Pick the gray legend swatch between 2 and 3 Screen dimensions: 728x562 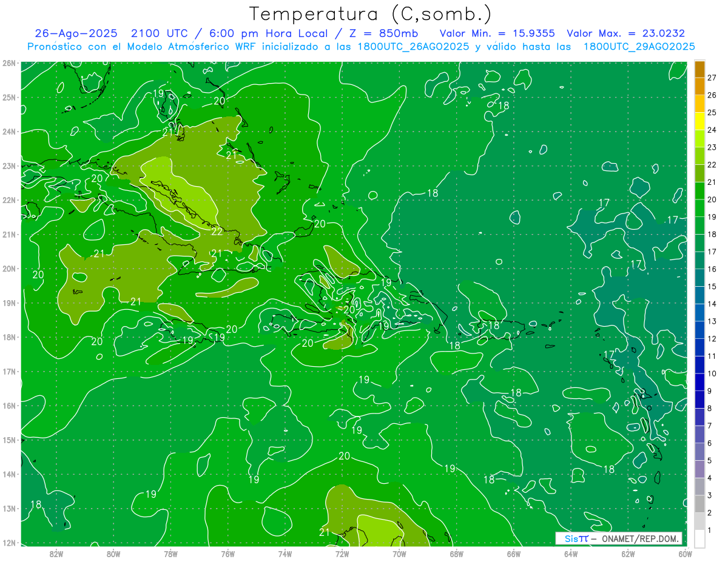699,504
